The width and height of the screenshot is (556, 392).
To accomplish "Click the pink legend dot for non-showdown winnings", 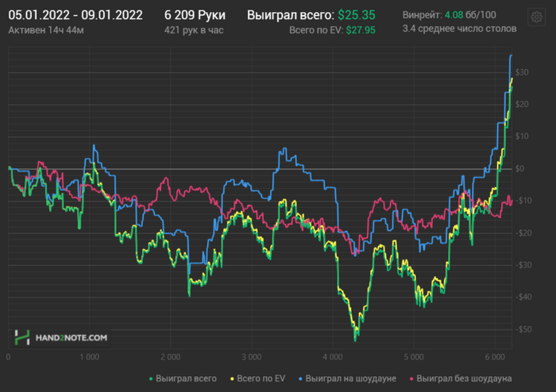I will pos(411,379).
